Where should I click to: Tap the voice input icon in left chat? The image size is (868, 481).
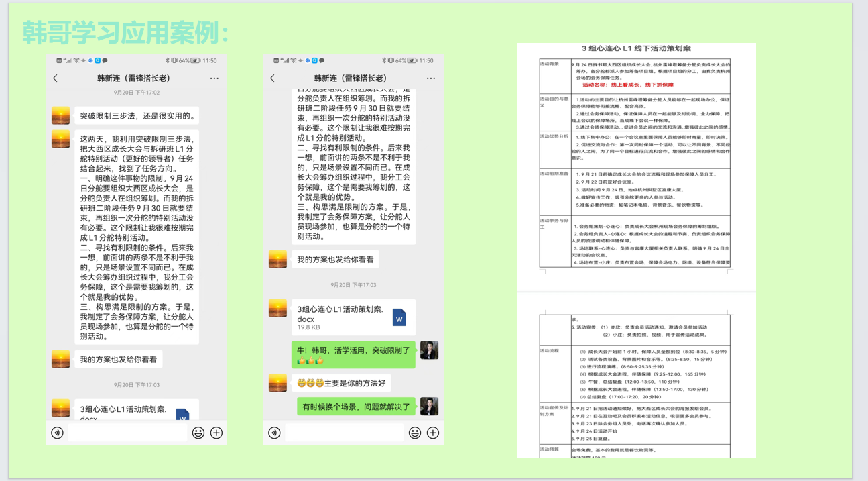tap(58, 433)
